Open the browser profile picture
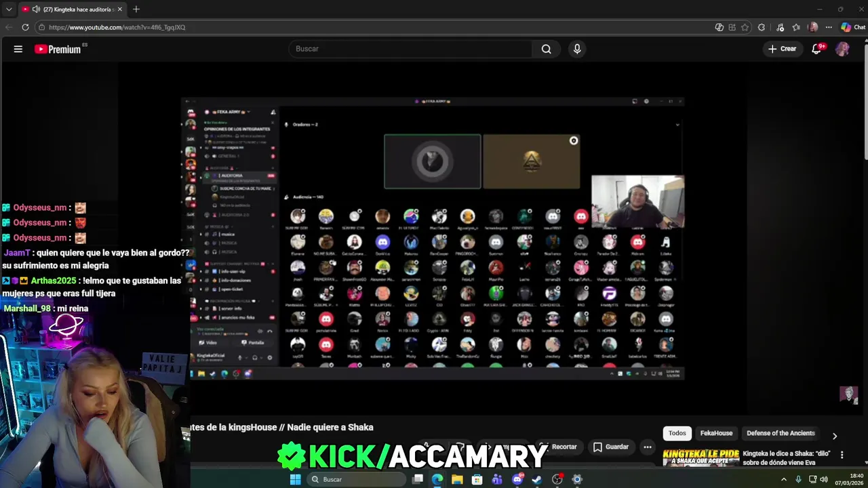This screenshot has height=488, width=868. point(813,27)
